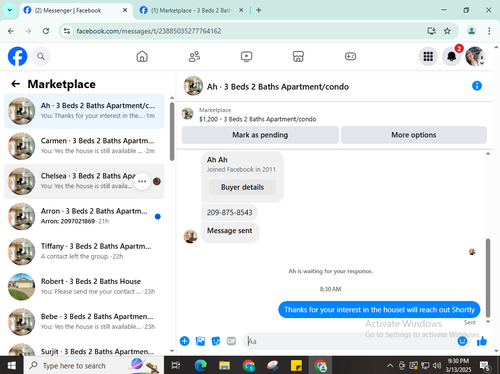The height and width of the screenshot is (374, 500).
Task: Open Chrome three-dot menu
Action: tap(489, 31)
